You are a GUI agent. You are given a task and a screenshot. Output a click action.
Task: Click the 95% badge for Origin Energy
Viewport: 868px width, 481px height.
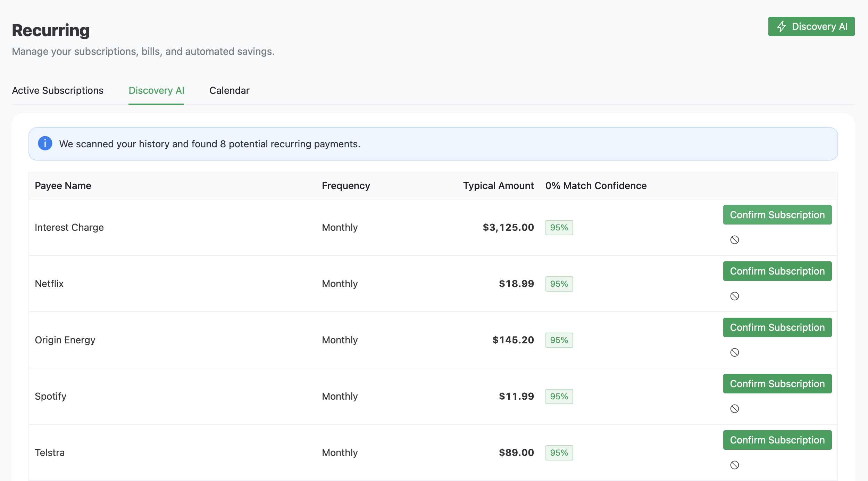tap(559, 340)
